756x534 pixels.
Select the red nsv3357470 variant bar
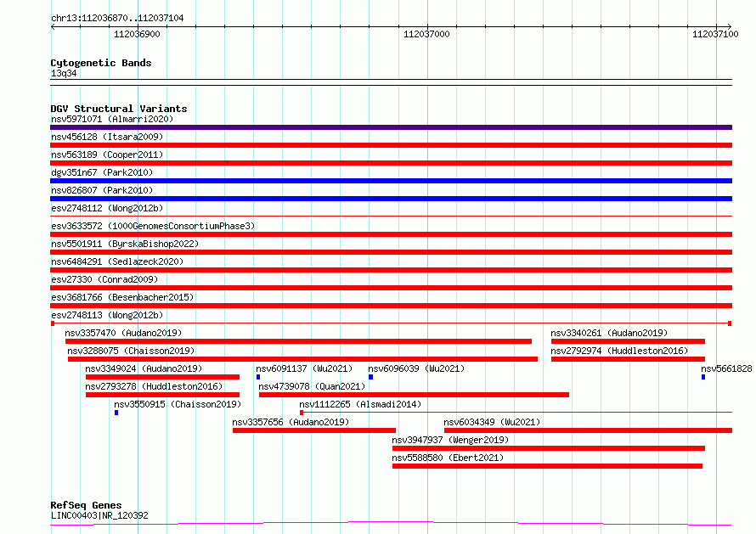pos(298,341)
